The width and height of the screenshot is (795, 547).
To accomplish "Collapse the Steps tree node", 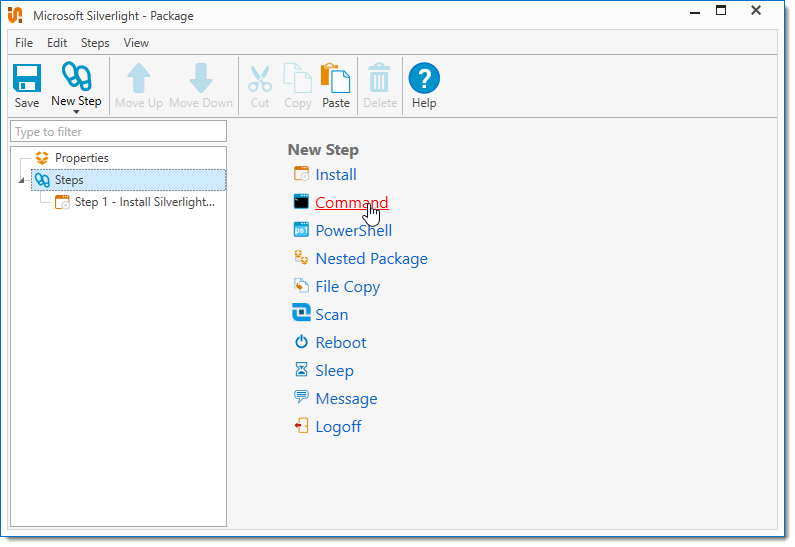I will click(23, 181).
